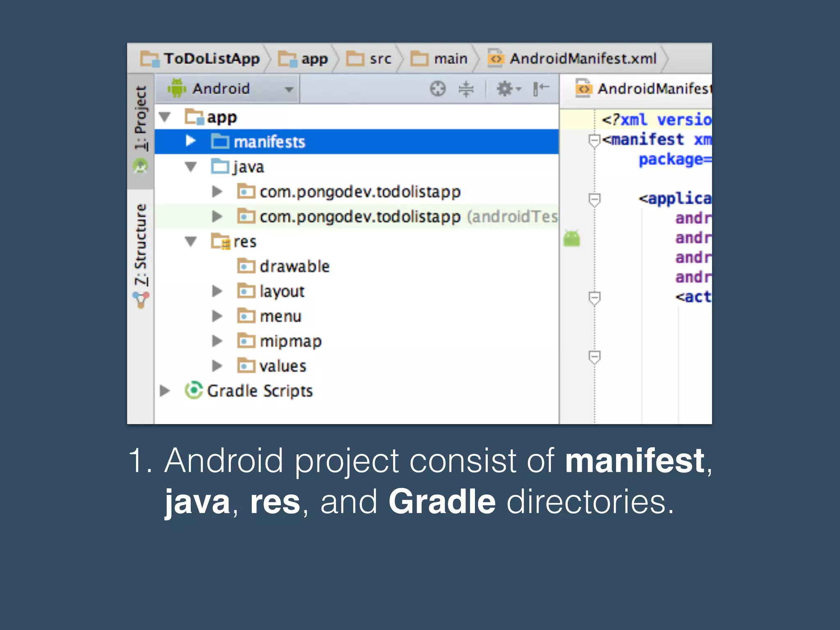Click the app breadcrumb in the navigation bar
Image resolution: width=840 pixels, height=630 pixels.
click(303, 59)
